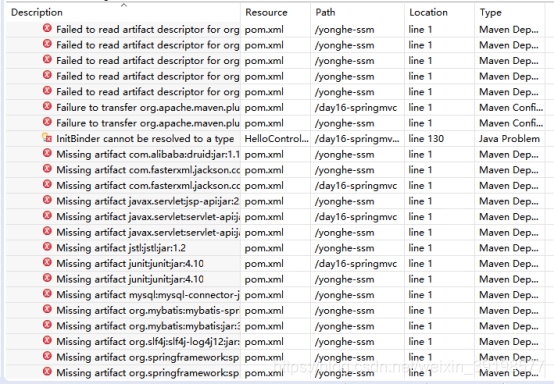
Task: Click pom.xml in Failure to transfer day16-springmvc row
Action: pyautogui.click(x=264, y=108)
